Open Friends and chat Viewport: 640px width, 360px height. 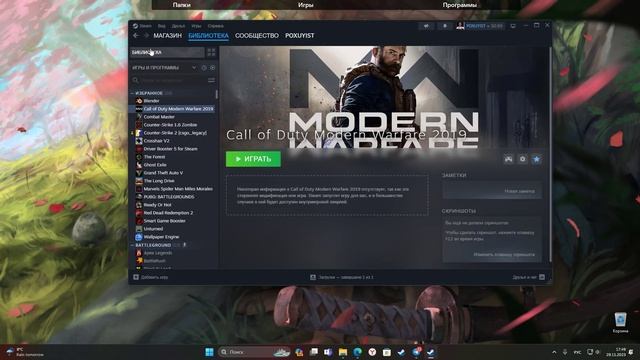pos(529,278)
